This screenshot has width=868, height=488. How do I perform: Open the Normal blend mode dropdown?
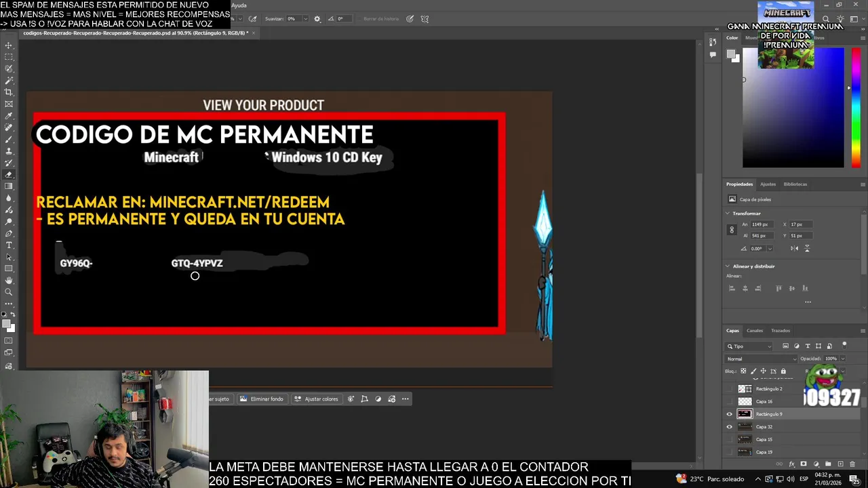click(762, 359)
